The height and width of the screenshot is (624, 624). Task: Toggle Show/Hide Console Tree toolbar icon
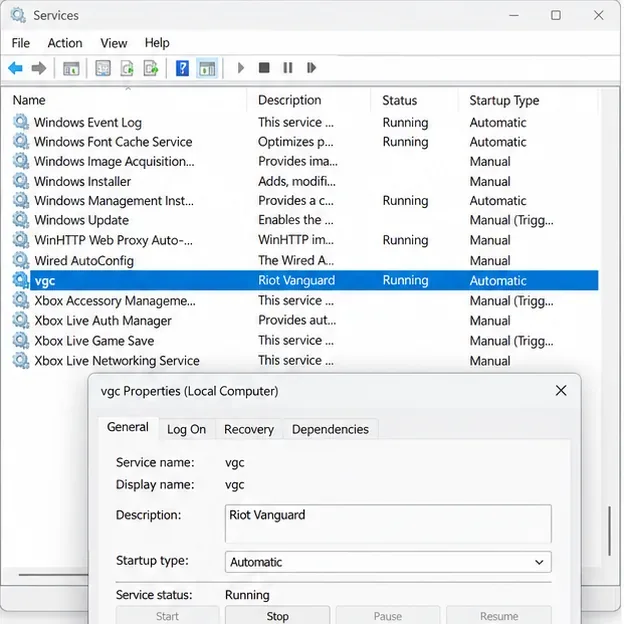point(71,68)
